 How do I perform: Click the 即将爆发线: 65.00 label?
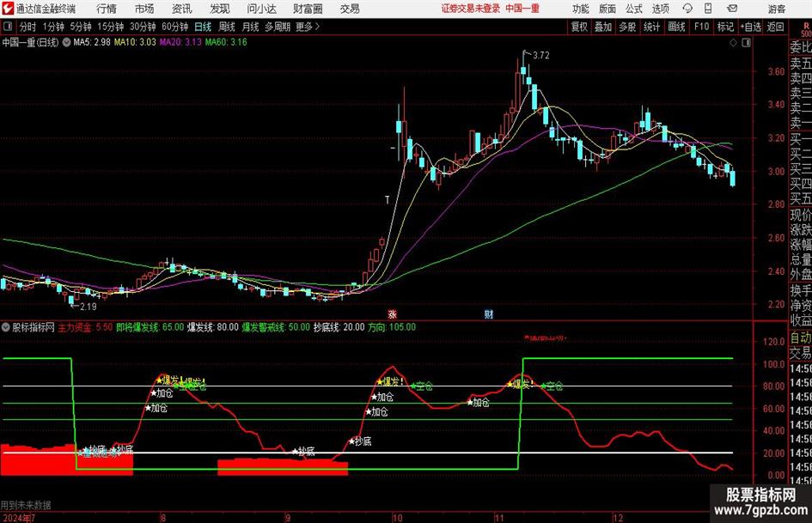(150, 327)
